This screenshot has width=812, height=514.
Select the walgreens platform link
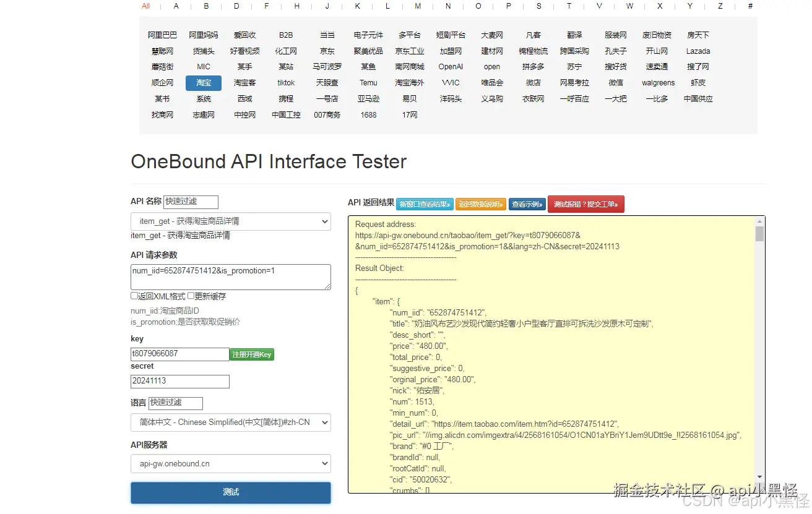(658, 83)
